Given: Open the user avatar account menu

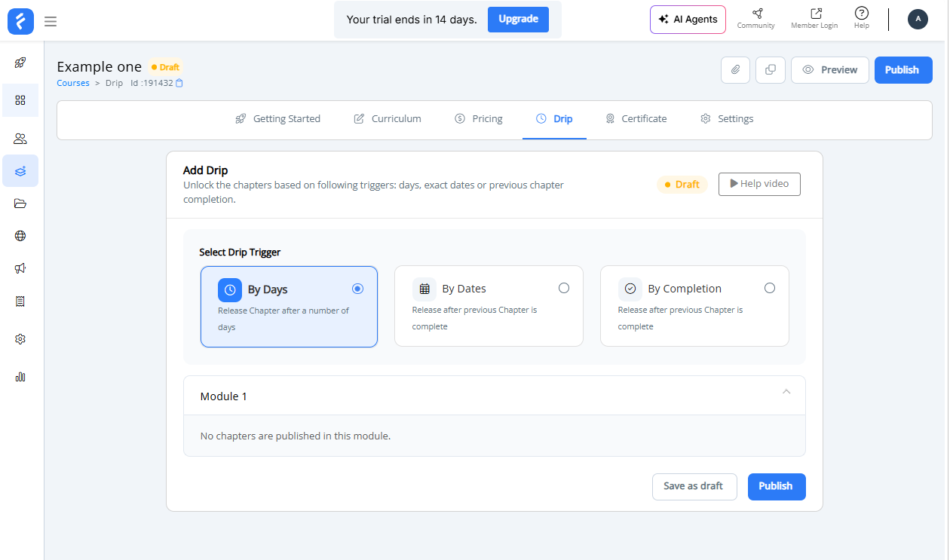Looking at the screenshot, I should click(918, 20).
